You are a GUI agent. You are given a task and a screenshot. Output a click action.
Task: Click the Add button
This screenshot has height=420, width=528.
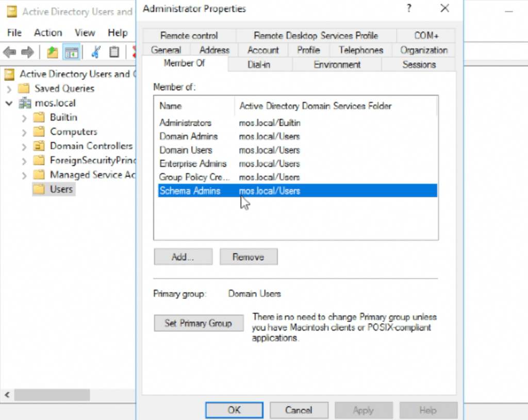click(x=183, y=256)
